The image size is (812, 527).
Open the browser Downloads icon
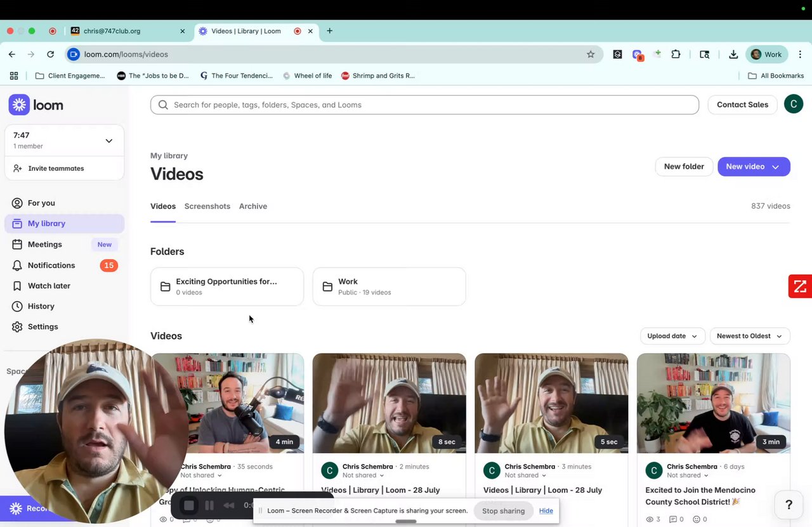coord(733,55)
